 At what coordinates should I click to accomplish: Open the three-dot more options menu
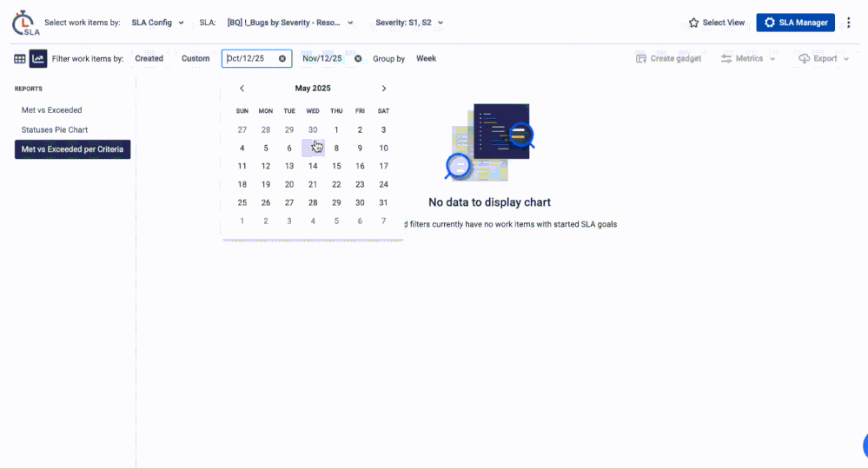[849, 23]
